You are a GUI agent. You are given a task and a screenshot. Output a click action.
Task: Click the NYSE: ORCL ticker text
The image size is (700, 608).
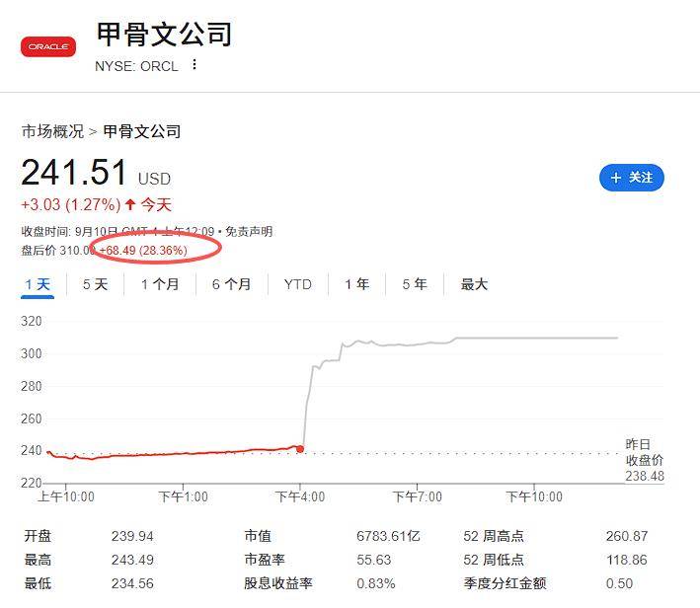(136, 66)
